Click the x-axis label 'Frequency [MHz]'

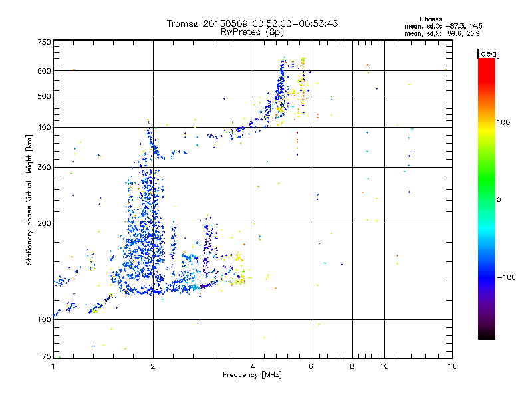coord(252,375)
